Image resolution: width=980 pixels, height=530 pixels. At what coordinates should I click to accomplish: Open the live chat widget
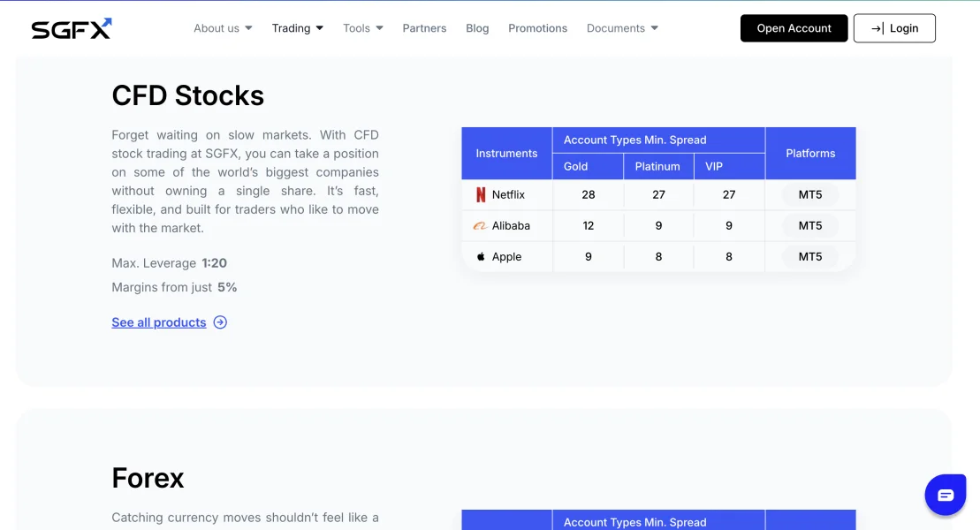[x=945, y=495]
